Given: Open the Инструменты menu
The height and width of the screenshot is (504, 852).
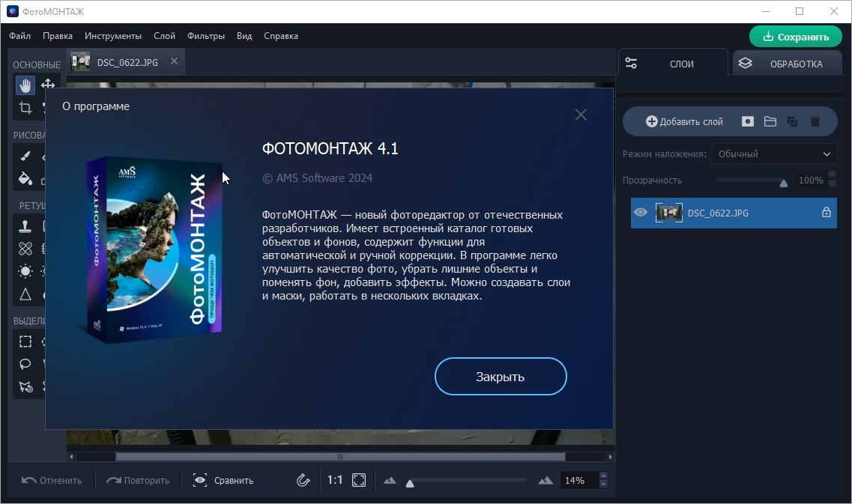Looking at the screenshot, I should click(113, 36).
